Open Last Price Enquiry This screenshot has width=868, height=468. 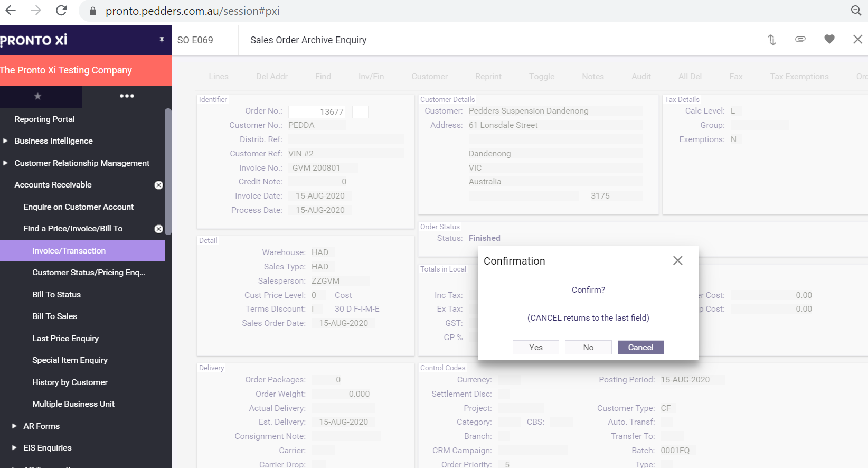click(x=65, y=339)
